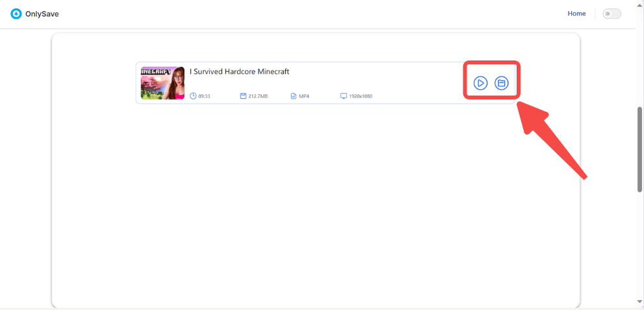Toggle the dark mode switch
The image size is (644, 310).
(x=612, y=14)
